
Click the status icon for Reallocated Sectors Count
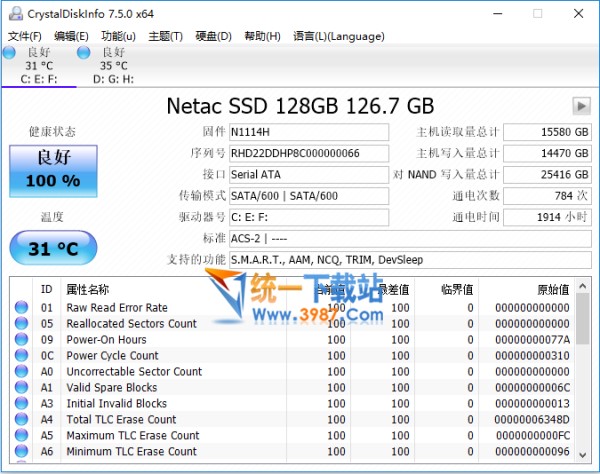click(x=21, y=323)
